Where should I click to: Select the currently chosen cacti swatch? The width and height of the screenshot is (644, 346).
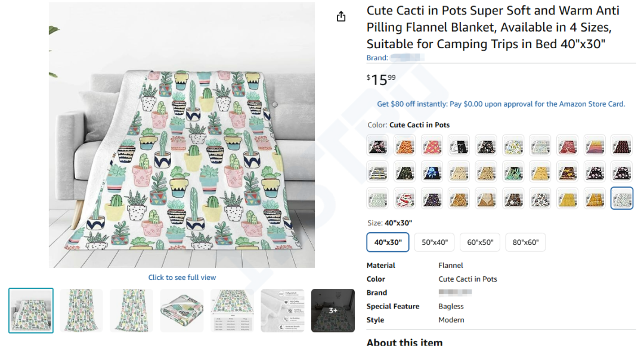(x=622, y=198)
